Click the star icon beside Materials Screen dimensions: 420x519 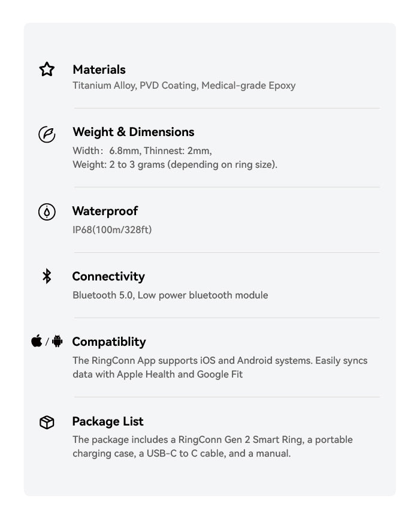point(47,70)
